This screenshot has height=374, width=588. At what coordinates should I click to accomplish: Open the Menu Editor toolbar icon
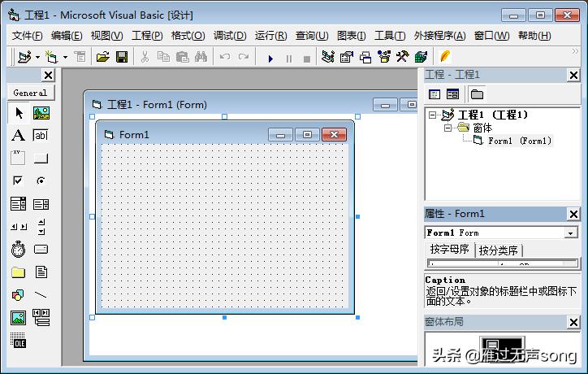(x=328, y=57)
